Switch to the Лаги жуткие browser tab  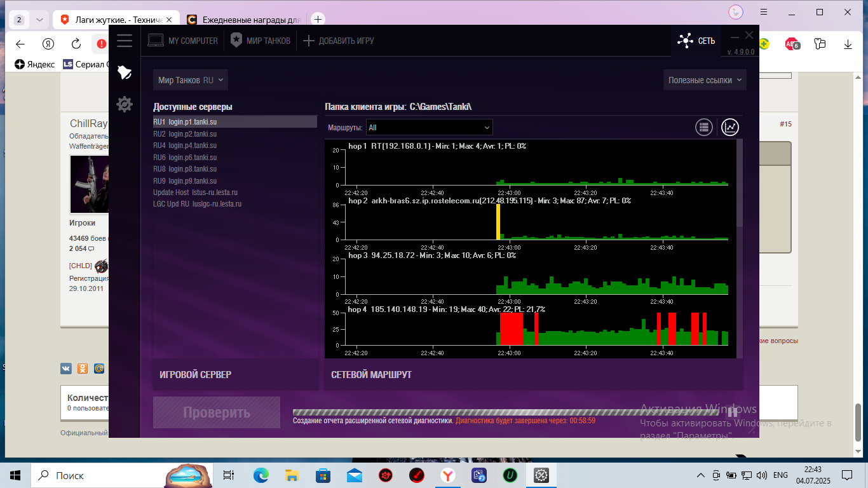[x=114, y=20]
